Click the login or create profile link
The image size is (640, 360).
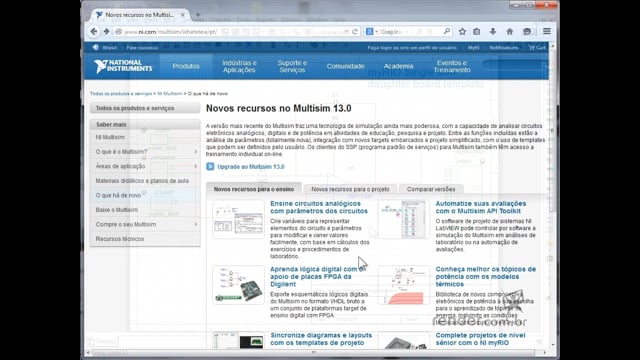coord(412,48)
